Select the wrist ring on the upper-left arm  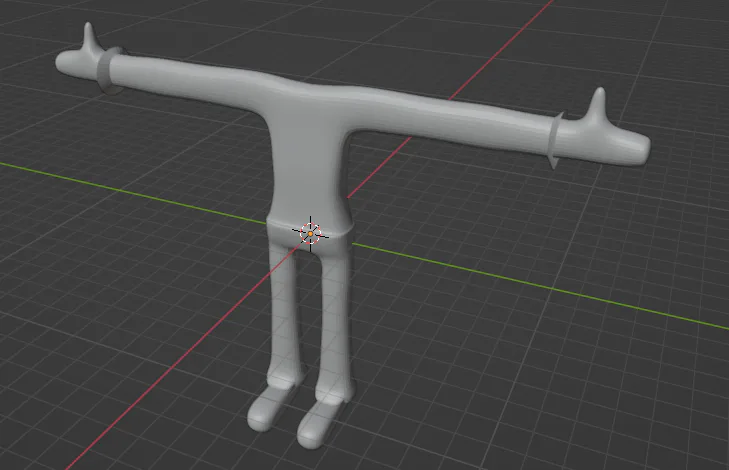tap(106, 70)
